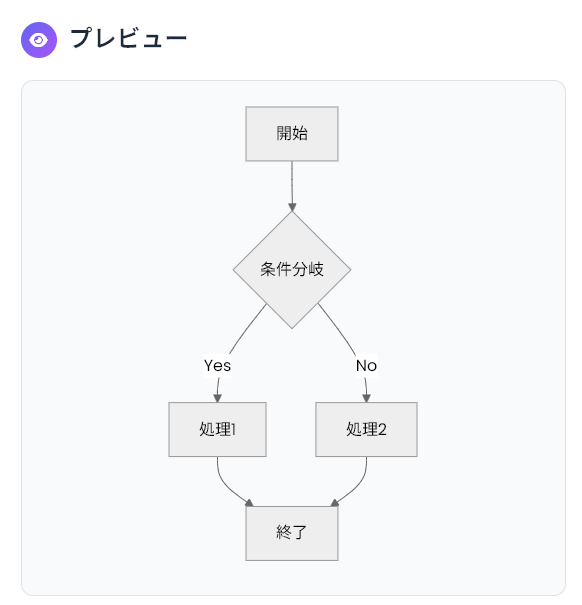Click the purple eye preview icon

39,40
